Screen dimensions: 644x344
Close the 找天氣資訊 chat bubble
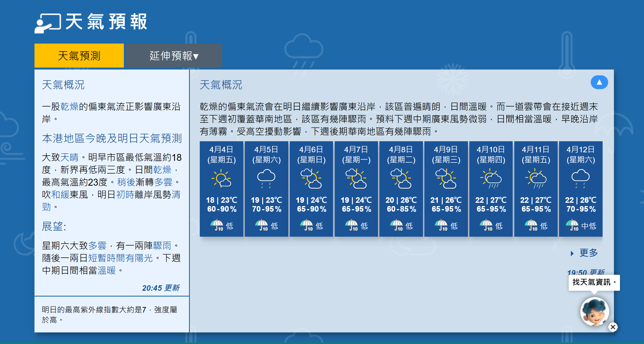(613, 327)
